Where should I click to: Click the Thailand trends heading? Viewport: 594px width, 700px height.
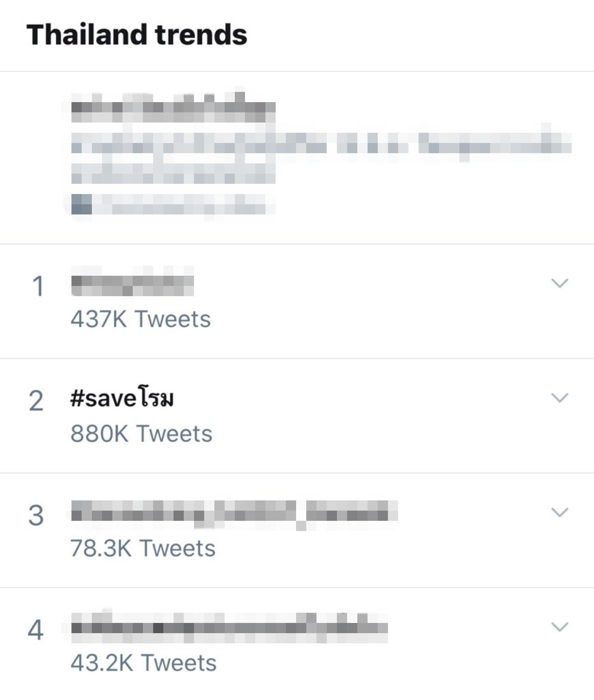137,34
